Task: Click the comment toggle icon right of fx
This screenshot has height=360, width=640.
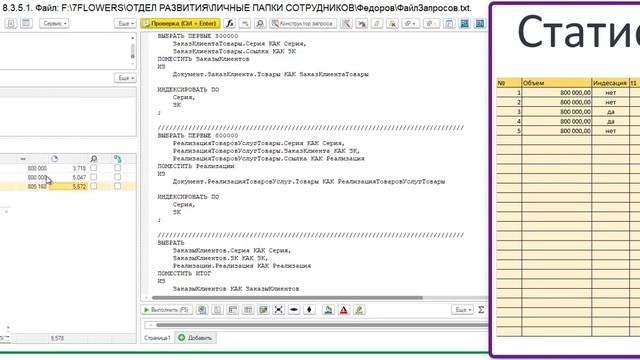Action: tap(245, 24)
